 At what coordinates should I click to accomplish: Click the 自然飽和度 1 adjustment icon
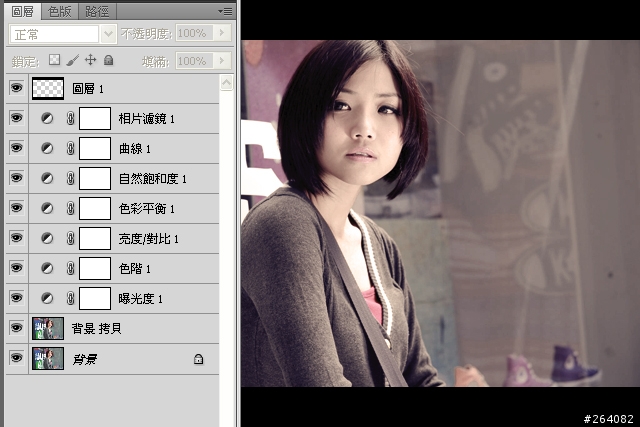tap(47, 178)
